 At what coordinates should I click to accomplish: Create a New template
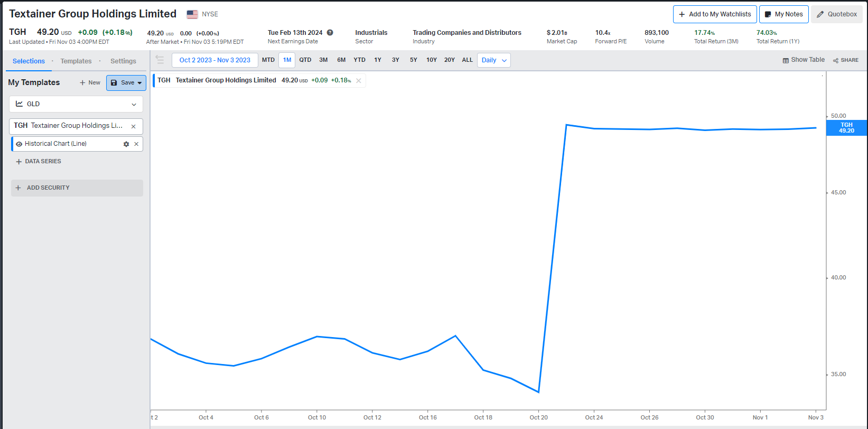coord(90,82)
